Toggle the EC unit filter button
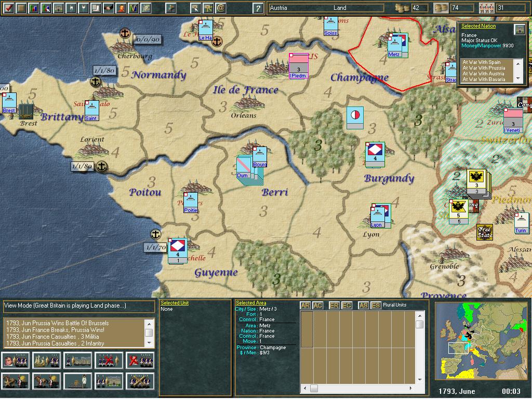This screenshot has width=532, height=399. (347, 305)
